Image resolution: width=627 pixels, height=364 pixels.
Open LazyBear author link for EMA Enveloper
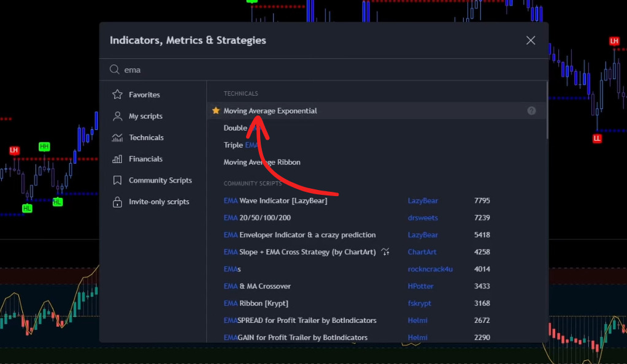(423, 235)
